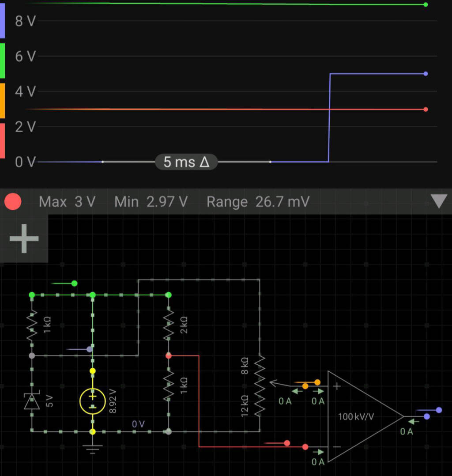Select the 8 kΩ / 12 kΩ potentiometer
Image resolution: width=452 pixels, height=476 pixels.
[x=260, y=386]
